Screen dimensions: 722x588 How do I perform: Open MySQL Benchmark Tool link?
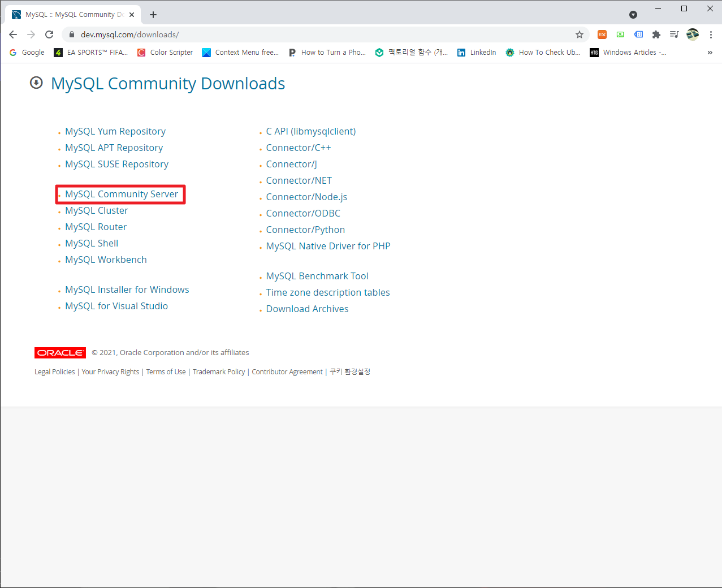[317, 276]
